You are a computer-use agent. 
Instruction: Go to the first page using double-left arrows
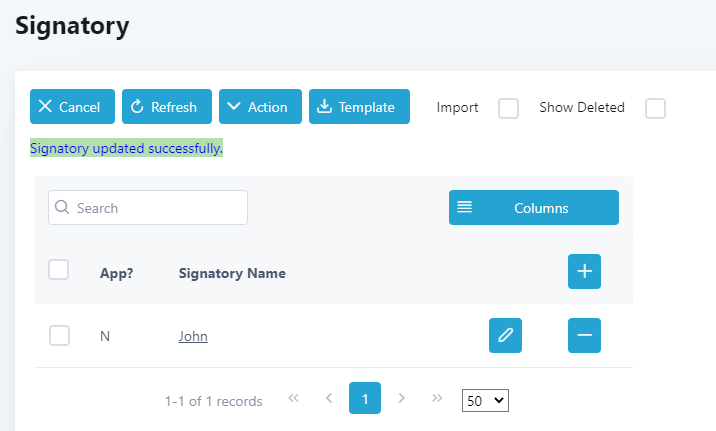293,398
